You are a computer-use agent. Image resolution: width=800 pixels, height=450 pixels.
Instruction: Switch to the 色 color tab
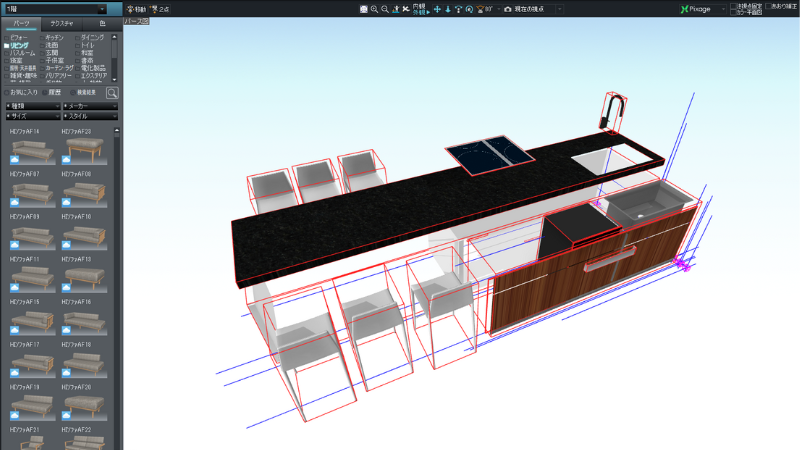point(101,23)
